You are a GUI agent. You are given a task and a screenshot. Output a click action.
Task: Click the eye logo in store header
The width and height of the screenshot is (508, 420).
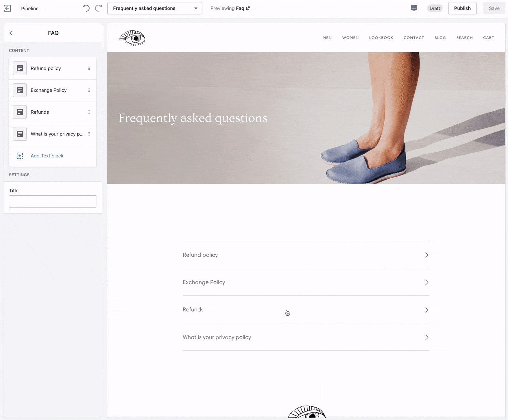pos(132,38)
